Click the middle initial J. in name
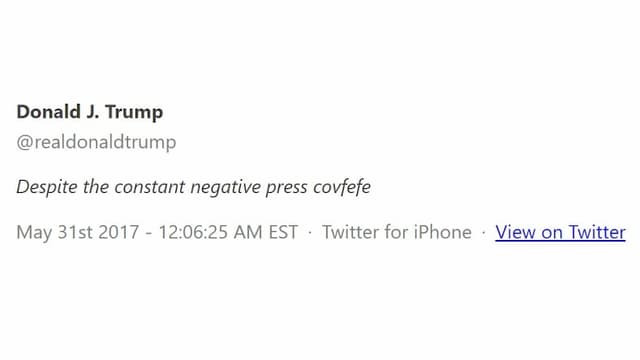The width and height of the screenshot is (640, 360). [x=93, y=112]
